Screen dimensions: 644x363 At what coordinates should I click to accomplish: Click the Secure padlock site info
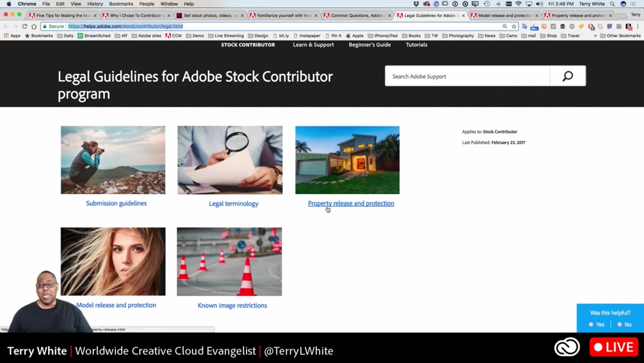click(53, 26)
